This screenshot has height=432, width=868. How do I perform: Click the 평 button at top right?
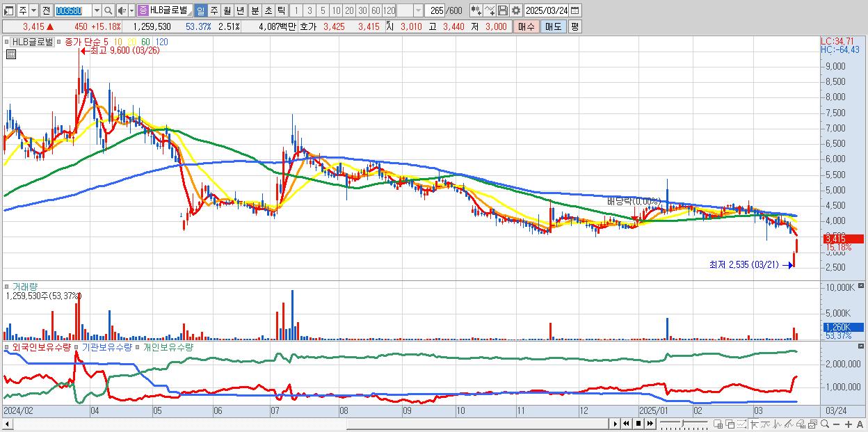[x=574, y=26]
